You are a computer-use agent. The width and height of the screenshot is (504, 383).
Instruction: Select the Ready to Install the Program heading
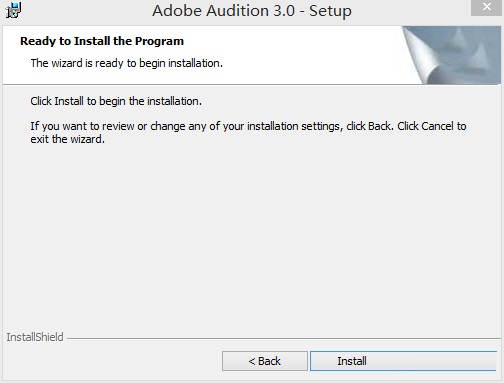tap(102, 41)
